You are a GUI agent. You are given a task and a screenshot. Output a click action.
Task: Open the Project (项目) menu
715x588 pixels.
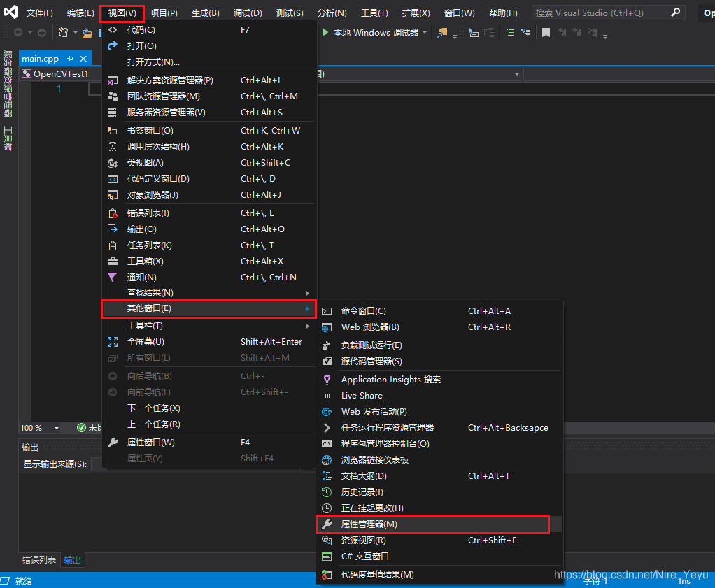tap(164, 13)
